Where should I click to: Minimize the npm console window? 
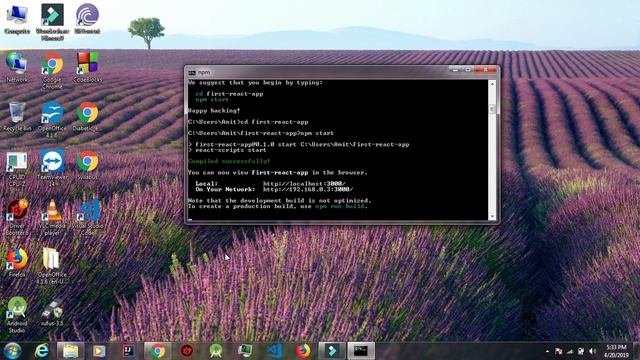(x=455, y=70)
